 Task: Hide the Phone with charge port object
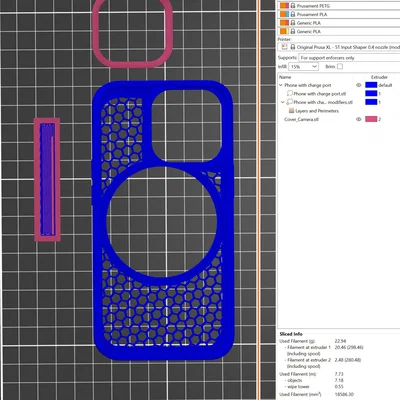(359, 85)
